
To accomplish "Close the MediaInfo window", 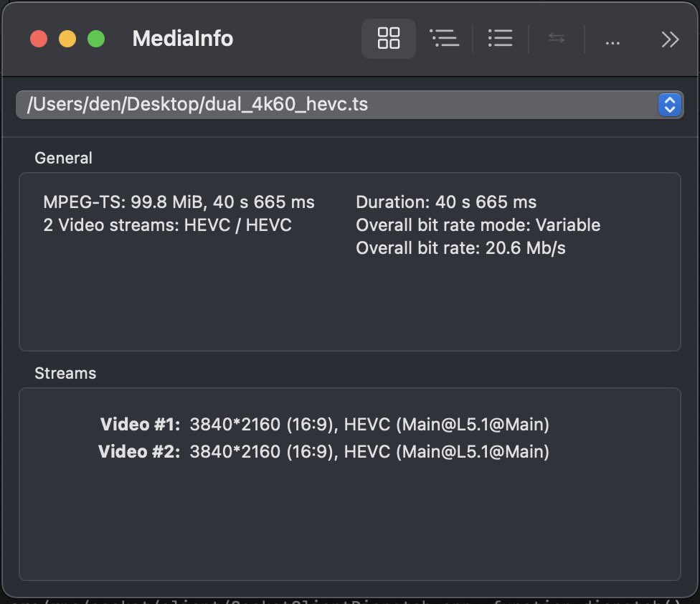I will (39, 39).
